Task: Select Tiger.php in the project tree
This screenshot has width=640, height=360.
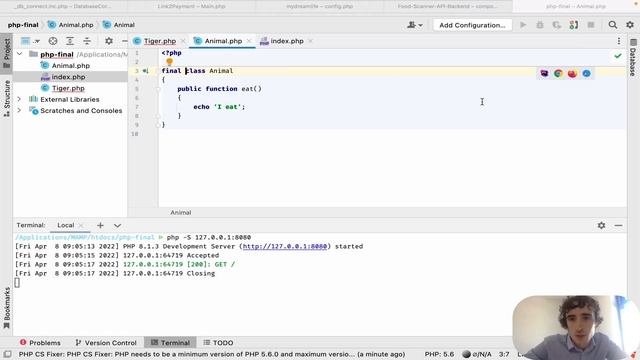Action: point(68,88)
